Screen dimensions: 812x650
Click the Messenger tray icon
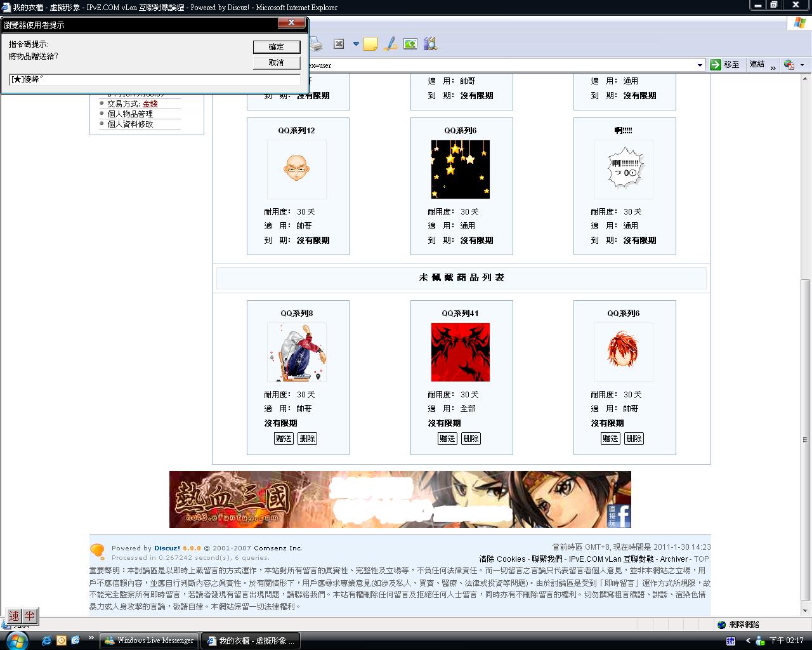coord(759,641)
